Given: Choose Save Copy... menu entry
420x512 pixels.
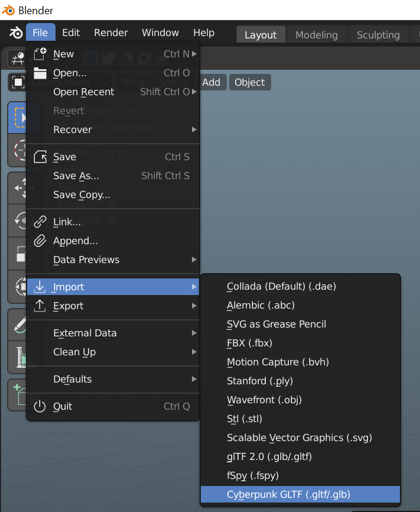Looking at the screenshot, I should (x=113, y=195).
